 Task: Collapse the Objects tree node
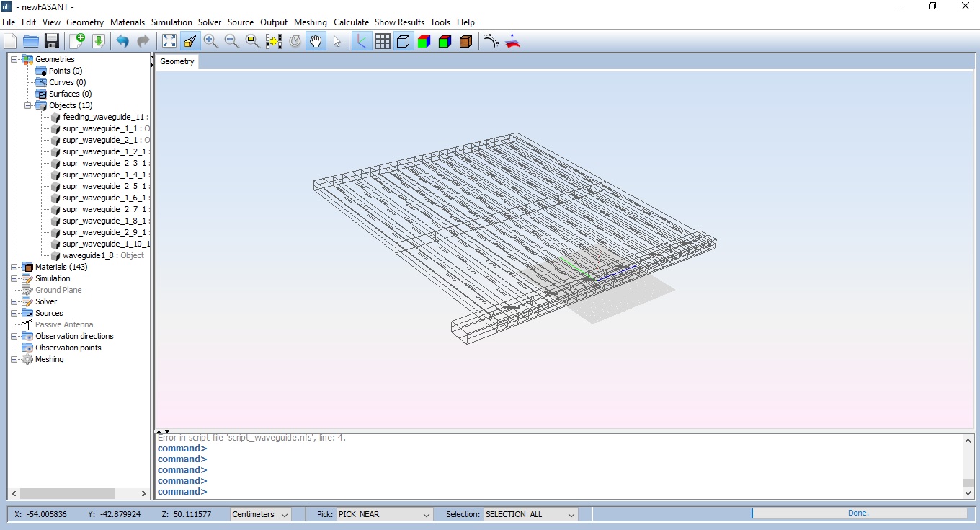[27, 105]
